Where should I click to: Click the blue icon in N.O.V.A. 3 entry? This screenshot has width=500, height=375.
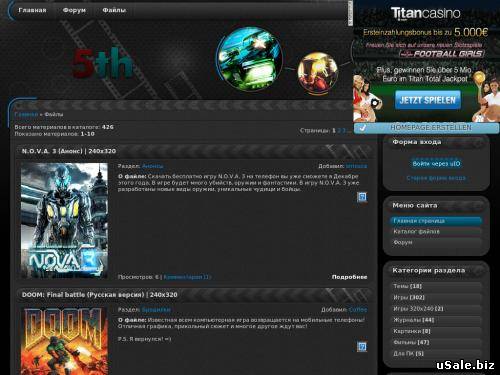pyautogui.click(x=362, y=197)
